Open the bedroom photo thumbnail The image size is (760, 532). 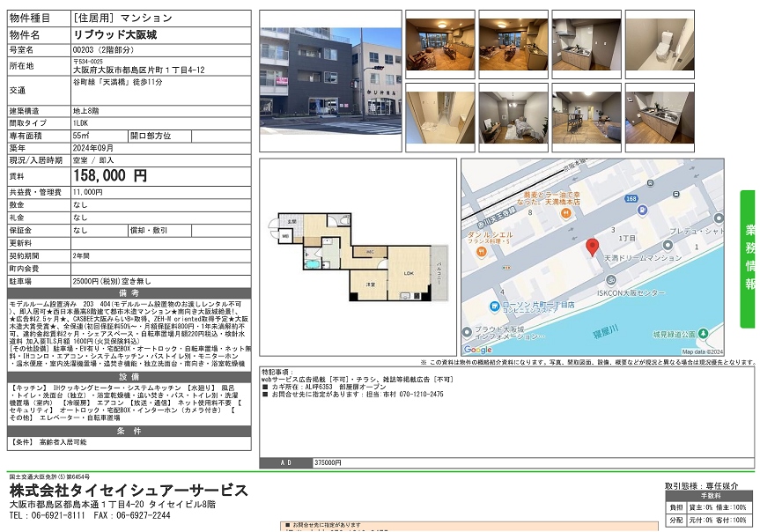pyautogui.click(x=513, y=113)
